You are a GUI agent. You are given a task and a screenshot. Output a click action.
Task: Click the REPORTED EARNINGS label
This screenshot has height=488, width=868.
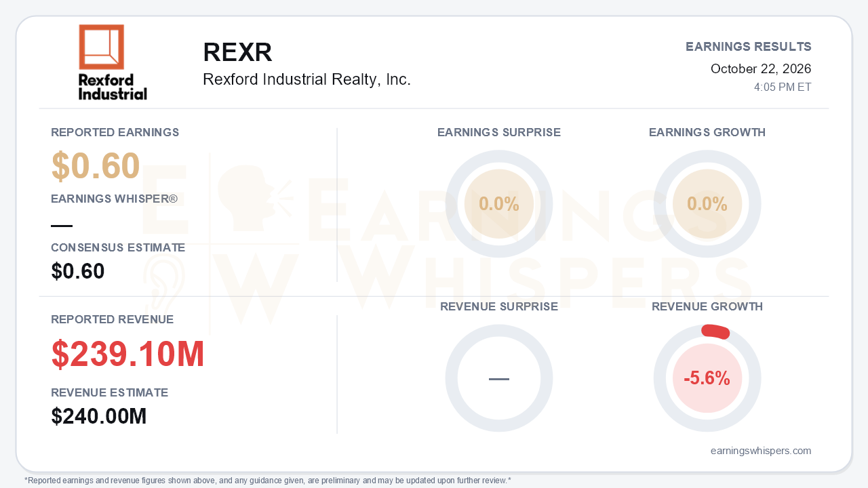pos(115,132)
